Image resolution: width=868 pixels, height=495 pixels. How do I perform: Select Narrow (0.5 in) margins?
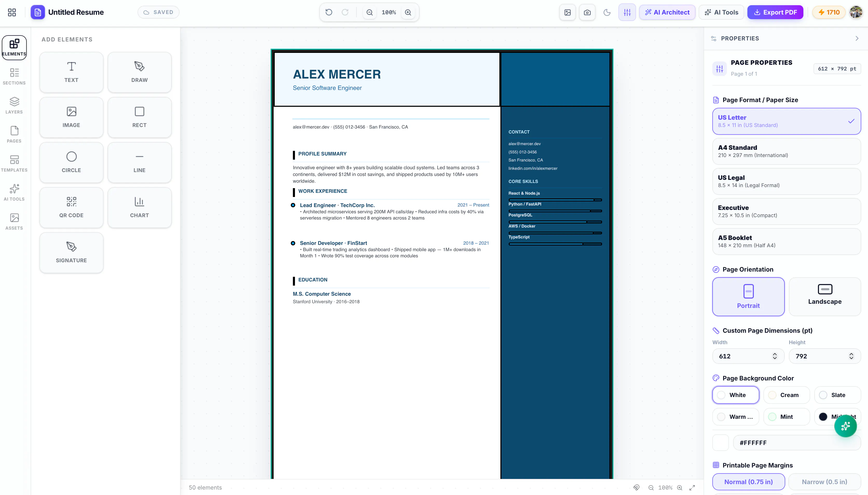(824, 482)
